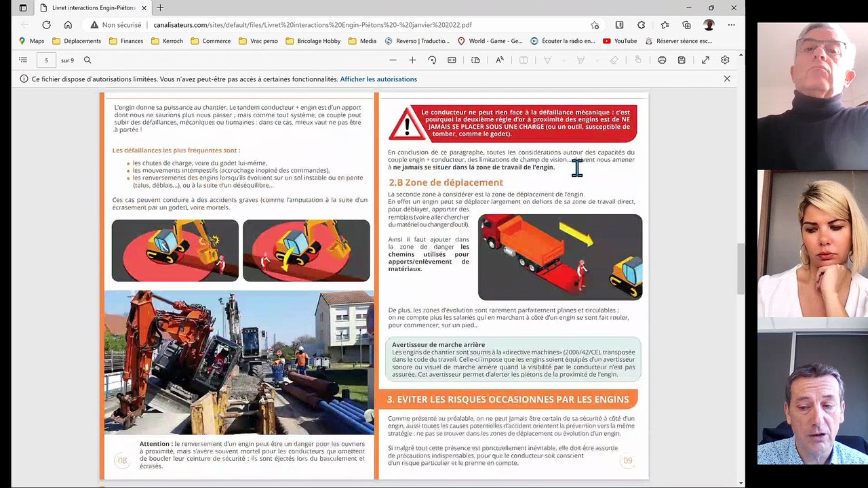Screen dimensions: 868x488
Task: Toggle the touch draw hand icon
Action: 638,60
